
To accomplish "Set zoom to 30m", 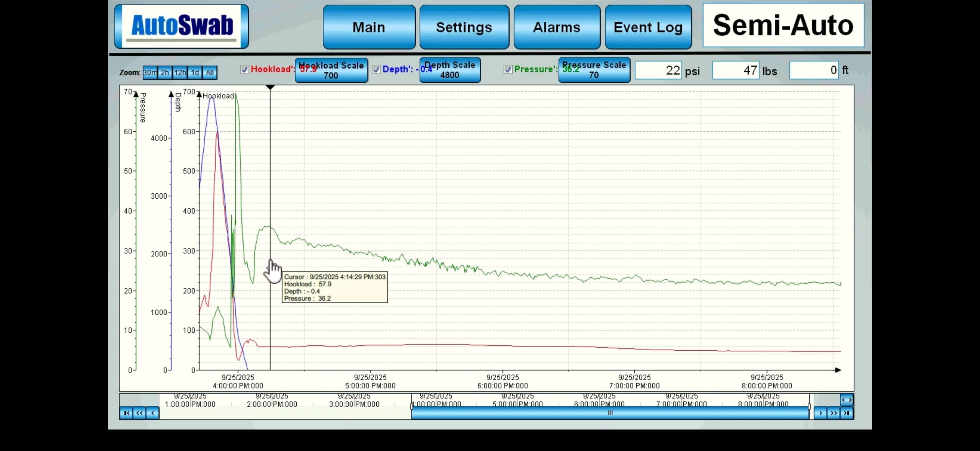I will (x=150, y=72).
